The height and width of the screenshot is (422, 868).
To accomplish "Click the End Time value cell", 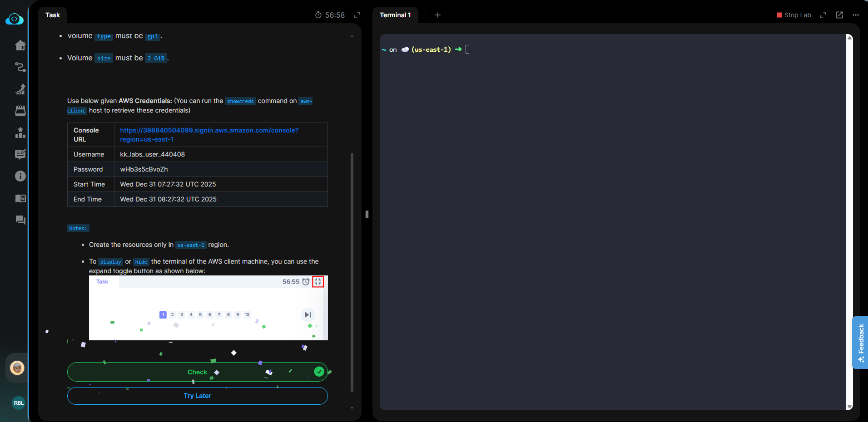I will click(221, 199).
